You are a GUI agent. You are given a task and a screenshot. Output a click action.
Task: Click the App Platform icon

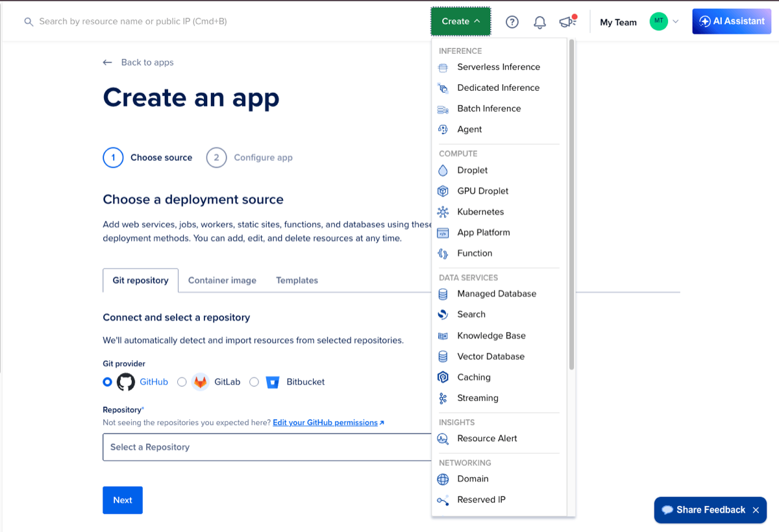pos(443,233)
